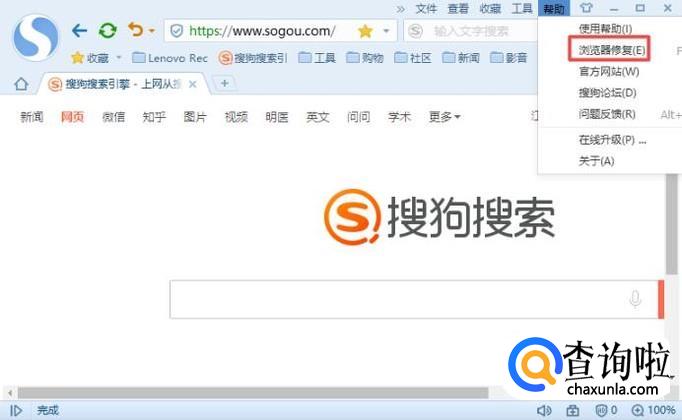The image size is (682, 420).
Task: Open the skin shirt icon
Action: click(x=586, y=8)
